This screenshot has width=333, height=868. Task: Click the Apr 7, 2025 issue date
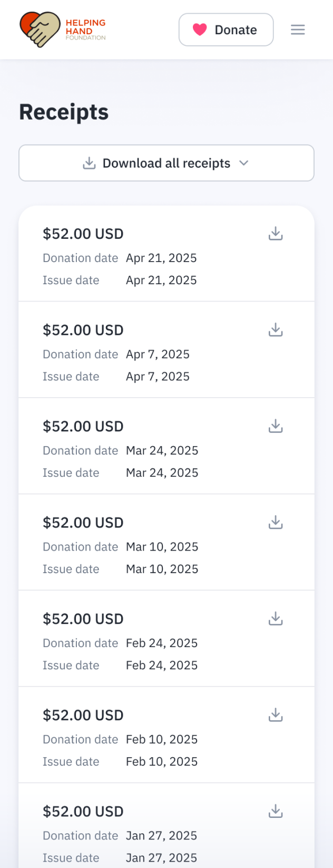pos(158,377)
